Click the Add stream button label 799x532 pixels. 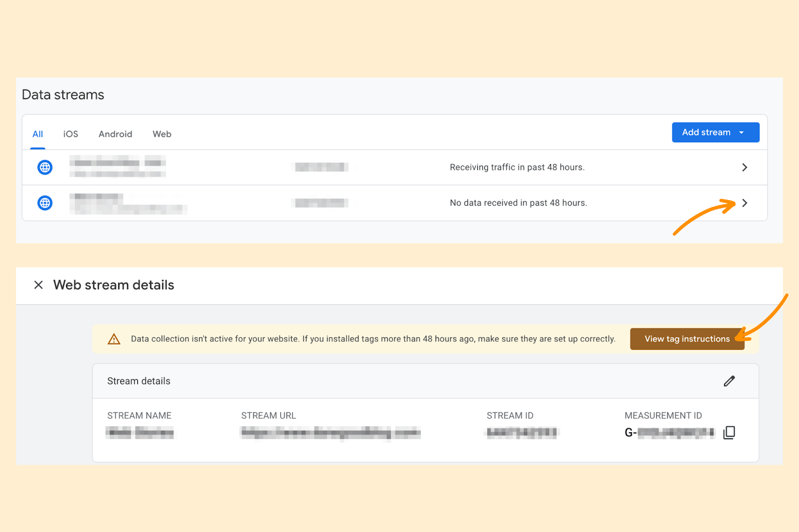pos(706,132)
